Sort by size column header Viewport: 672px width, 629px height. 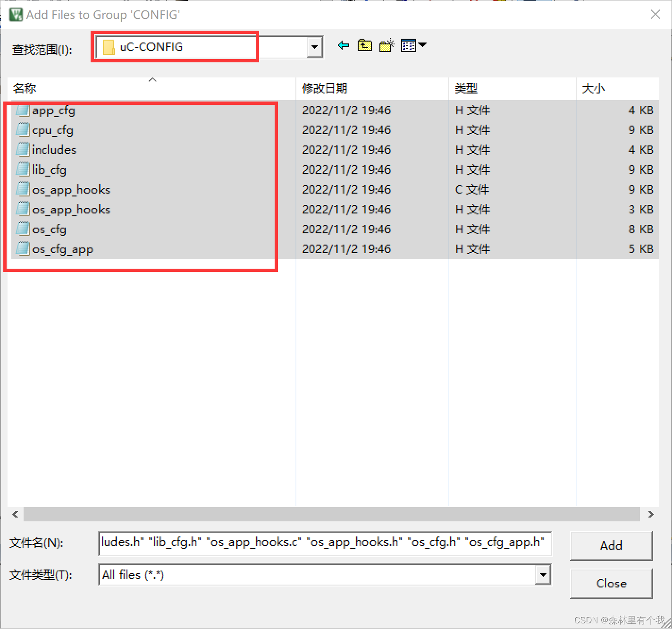click(x=617, y=88)
